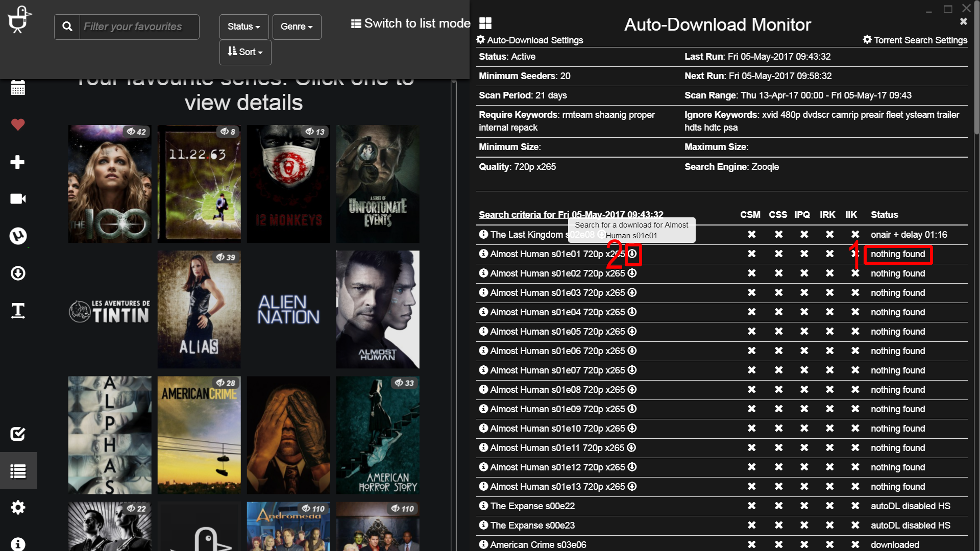Click info icon for The Last Kingdom row
Viewport: 980px width, 551px height.
(x=483, y=234)
